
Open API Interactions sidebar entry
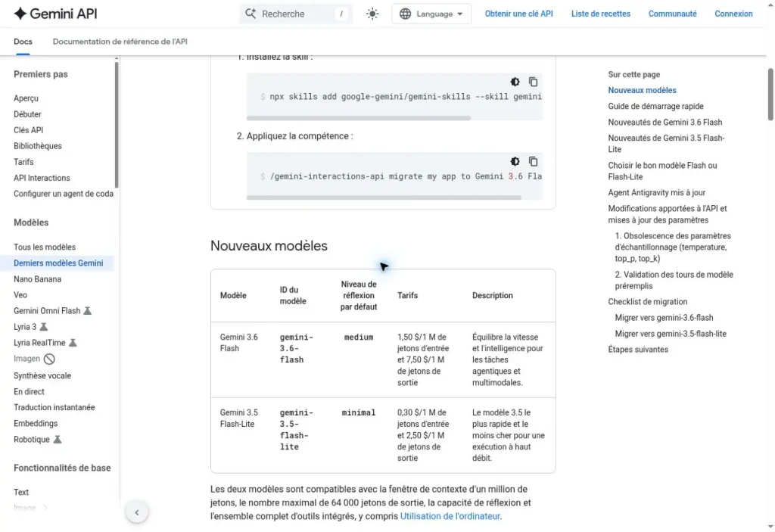(x=42, y=178)
